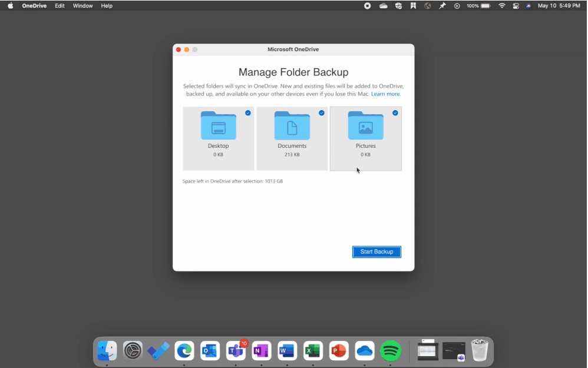Viewport: 588px width, 368px height.
Task: Open the Trash from the Dock
Action: tap(480, 350)
